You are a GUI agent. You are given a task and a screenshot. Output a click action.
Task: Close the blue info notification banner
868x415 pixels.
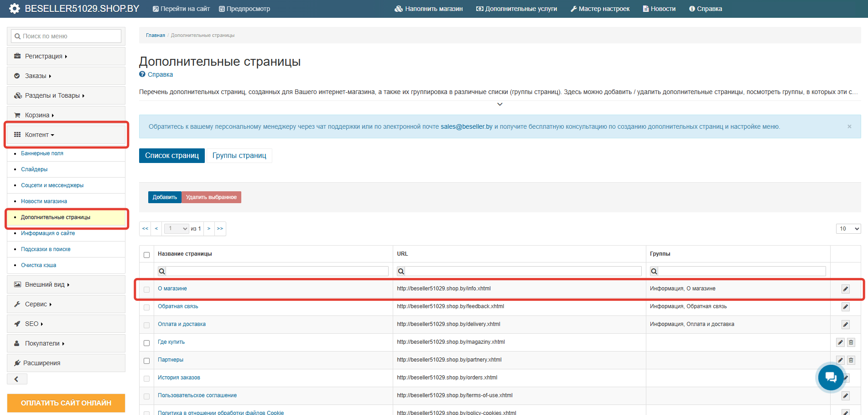coord(849,126)
